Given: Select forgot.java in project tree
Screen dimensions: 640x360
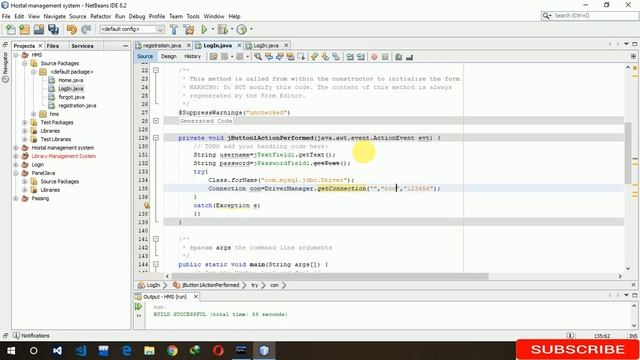Looking at the screenshot, I should pyautogui.click(x=71, y=97).
